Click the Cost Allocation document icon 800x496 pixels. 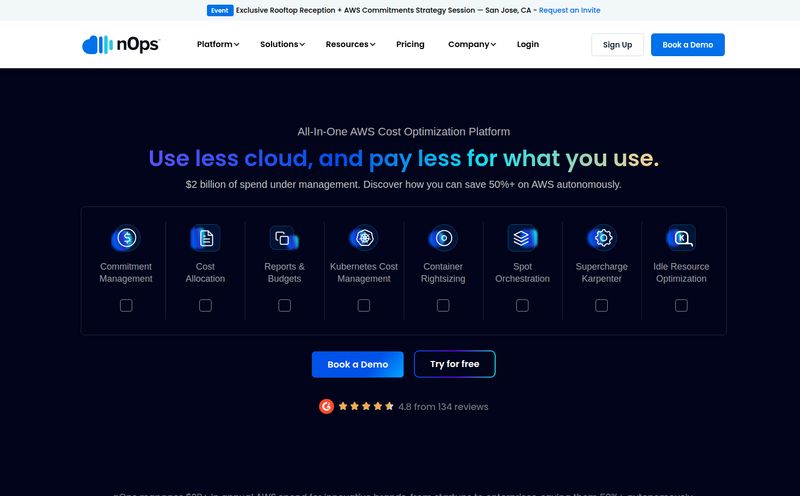coord(205,238)
